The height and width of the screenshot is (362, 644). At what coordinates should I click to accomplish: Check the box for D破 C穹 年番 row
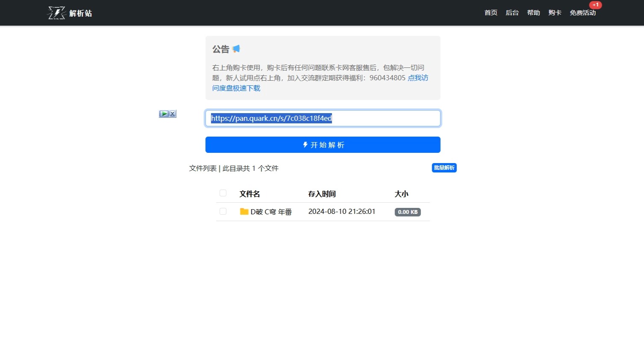(x=223, y=211)
